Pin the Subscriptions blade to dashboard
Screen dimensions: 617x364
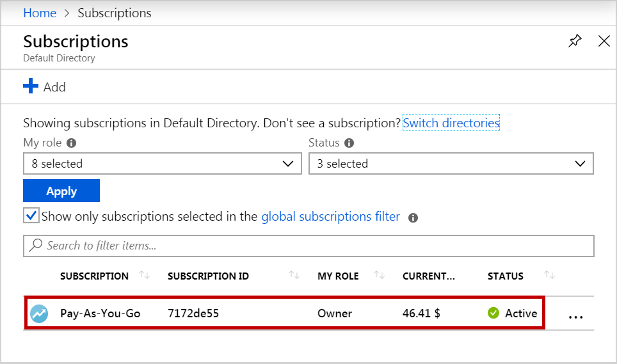575,42
